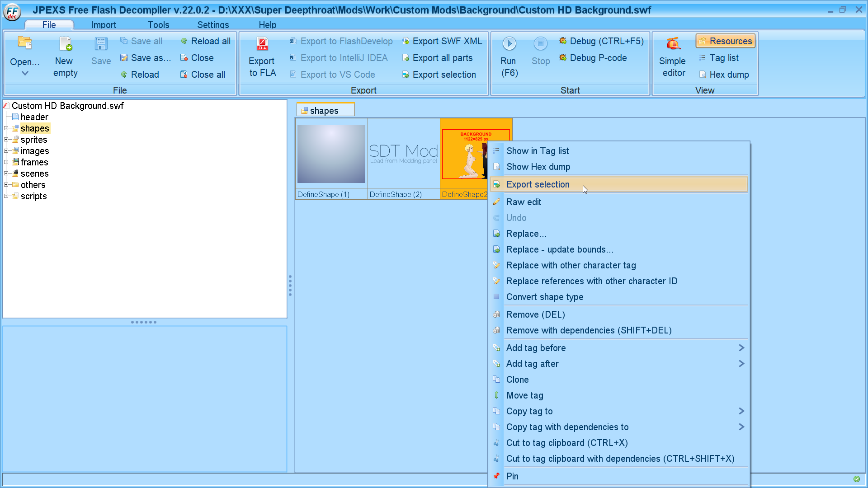868x488 pixels.
Task: Click the Debug P-code icon
Action: [x=563, y=58]
